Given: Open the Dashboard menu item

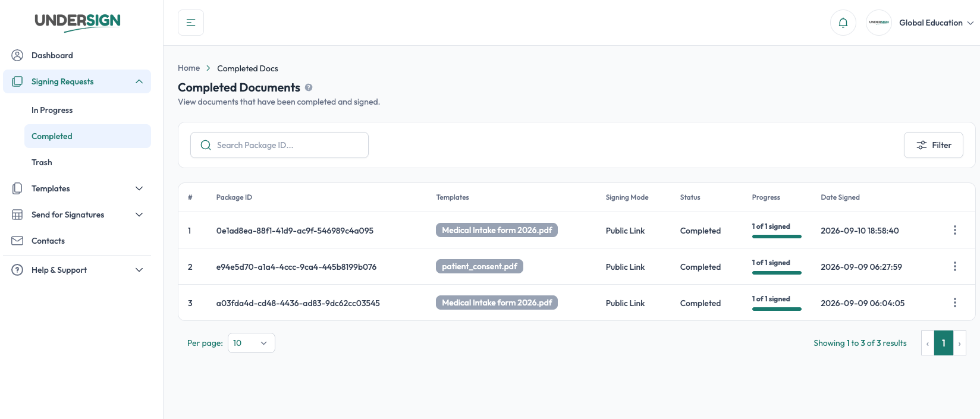Looking at the screenshot, I should (x=77, y=55).
